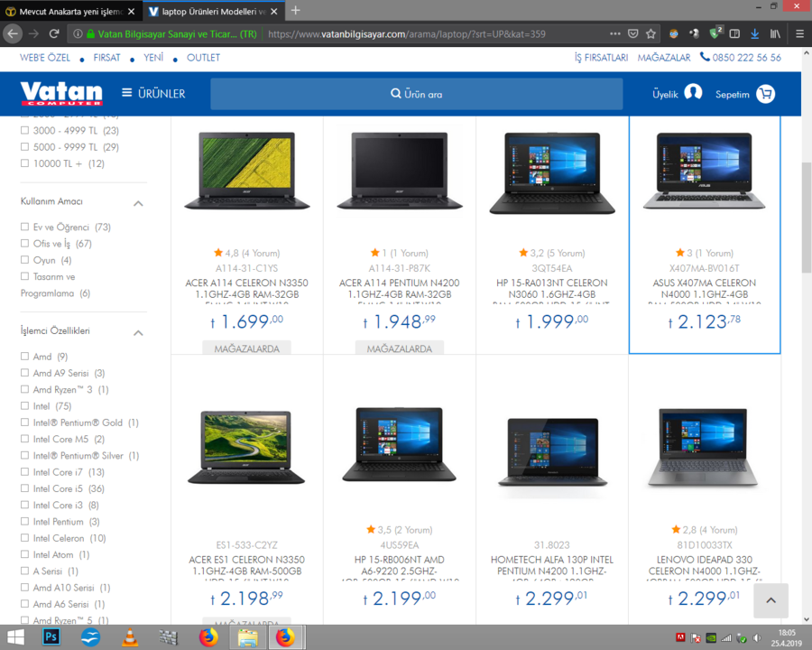Open the page actions three-dot menu
The height and width of the screenshot is (650, 812).
[x=614, y=33]
